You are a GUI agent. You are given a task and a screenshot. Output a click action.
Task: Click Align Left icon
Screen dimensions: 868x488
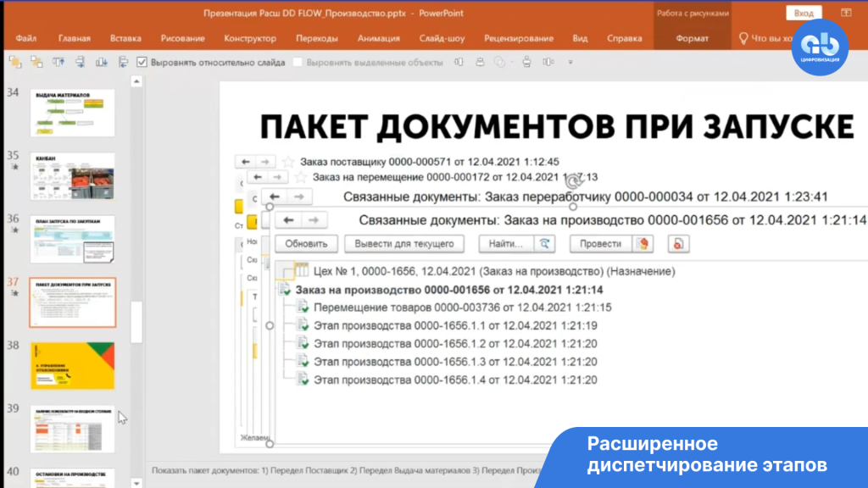tap(123, 63)
